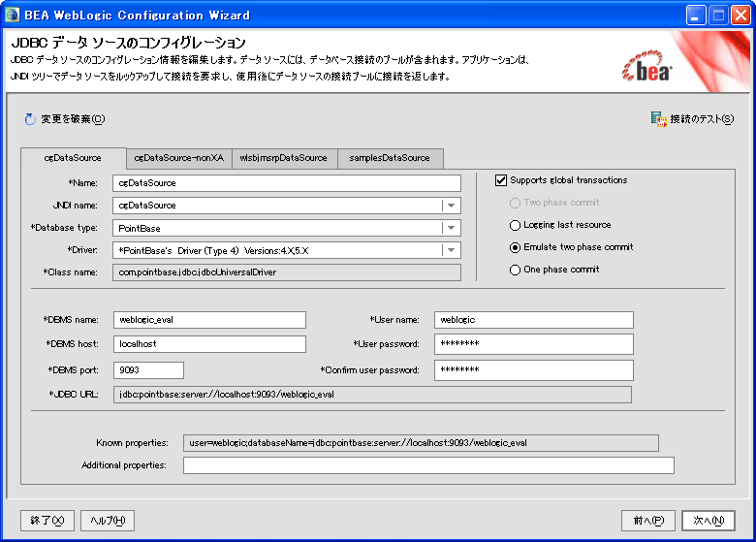This screenshot has width=756, height=542.
Task: Switch to the wlsbjmsrpDataSource tab
Action: 283,158
